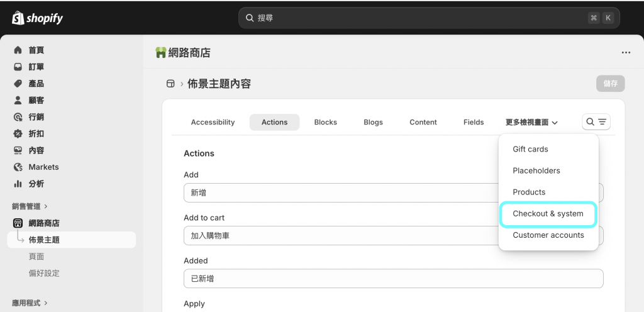The image size is (644, 312).
Task: Collapse the 更多檢視畫面 dropdown
Action: click(531, 122)
